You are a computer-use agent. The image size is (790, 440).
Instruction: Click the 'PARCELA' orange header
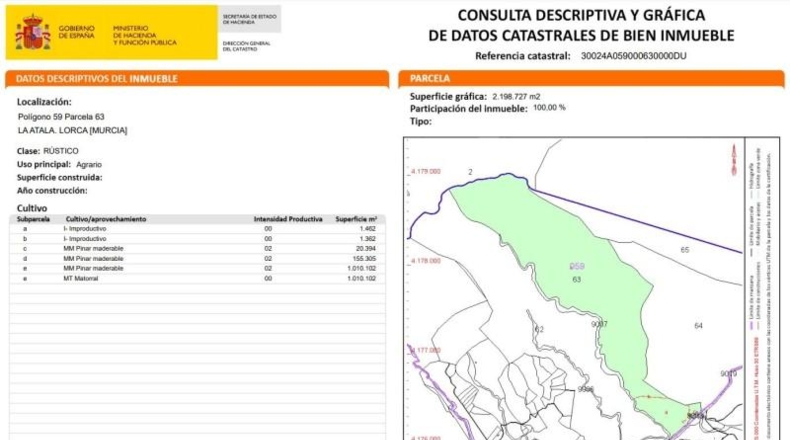(591, 79)
